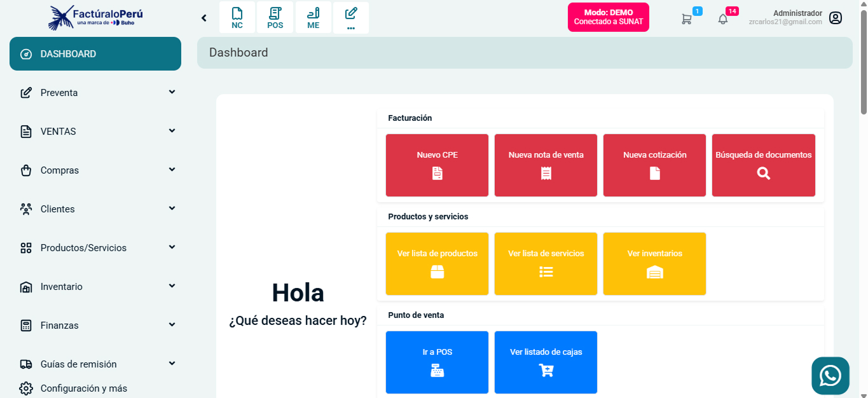View notifications via the bell icon
Image resolution: width=868 pixels, height=398 pixels.
723,19
